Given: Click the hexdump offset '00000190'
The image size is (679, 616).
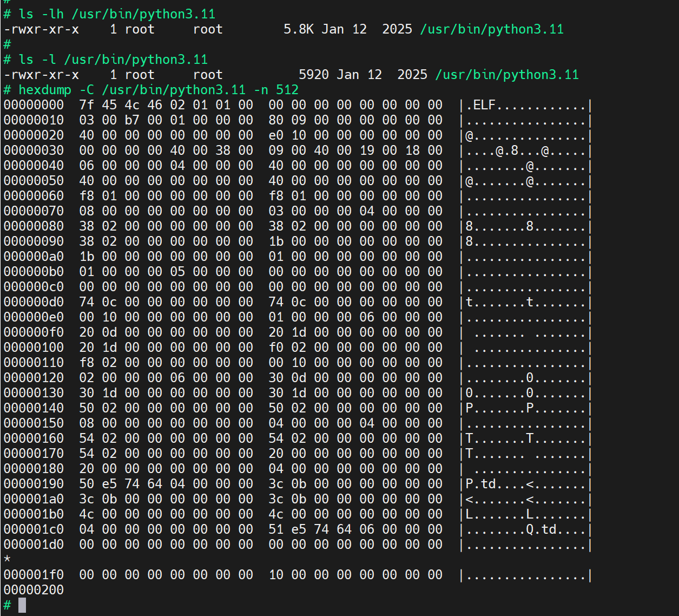Looking at the screenshot, I should pos(34,484).
